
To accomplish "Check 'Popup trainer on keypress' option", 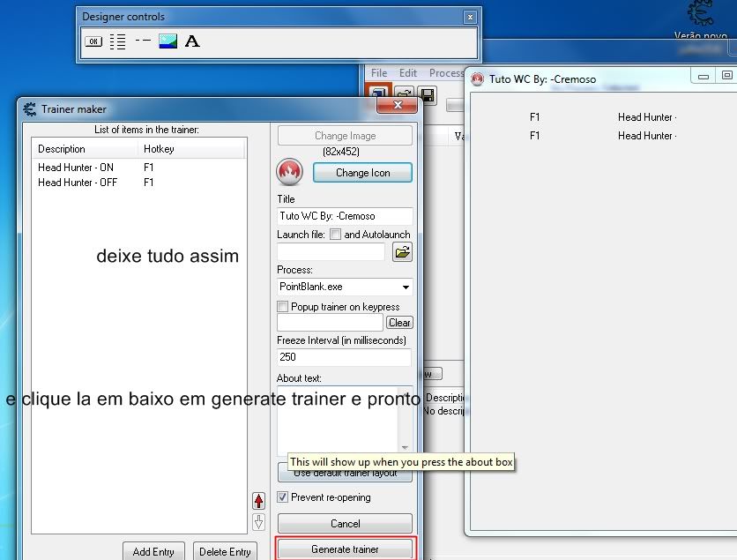I will [x=283, y=307].
